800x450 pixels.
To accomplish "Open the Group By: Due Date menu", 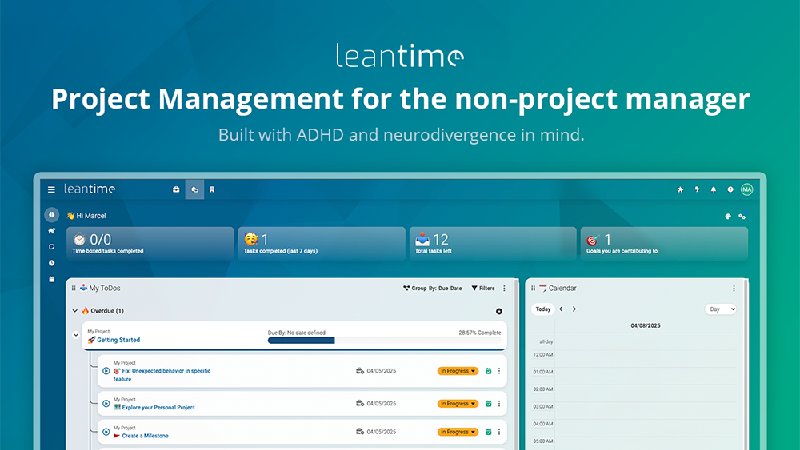I will tap(433, 288).
